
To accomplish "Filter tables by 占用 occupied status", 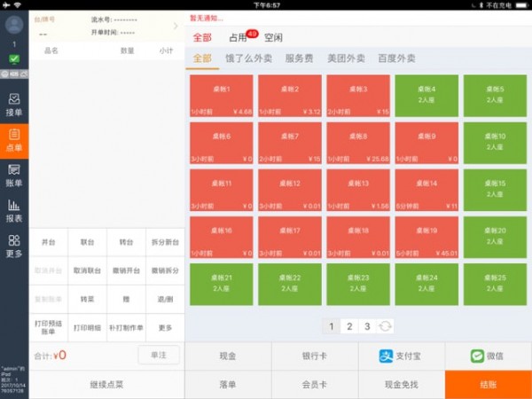I will [238, 38].
